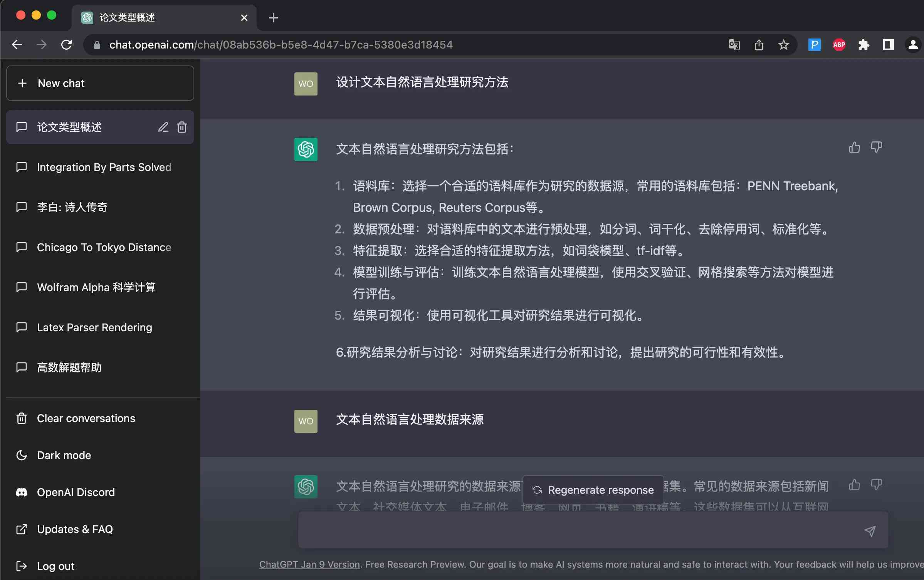Open the 论文类型概述 conversation in sidebar

[x=100, y=127]
